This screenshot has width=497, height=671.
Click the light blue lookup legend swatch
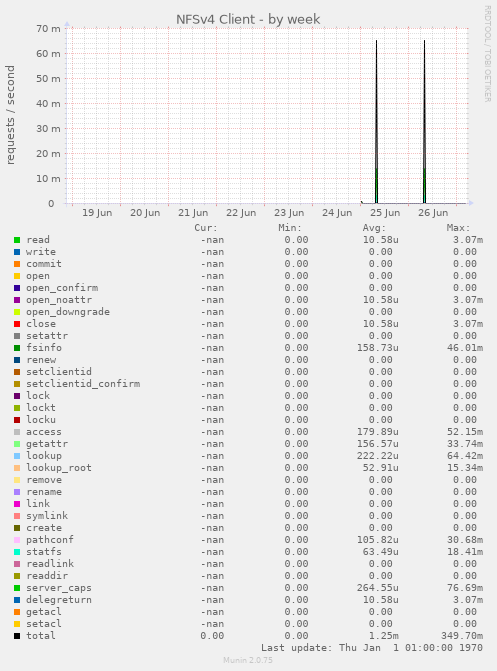(x=17, y=456)
